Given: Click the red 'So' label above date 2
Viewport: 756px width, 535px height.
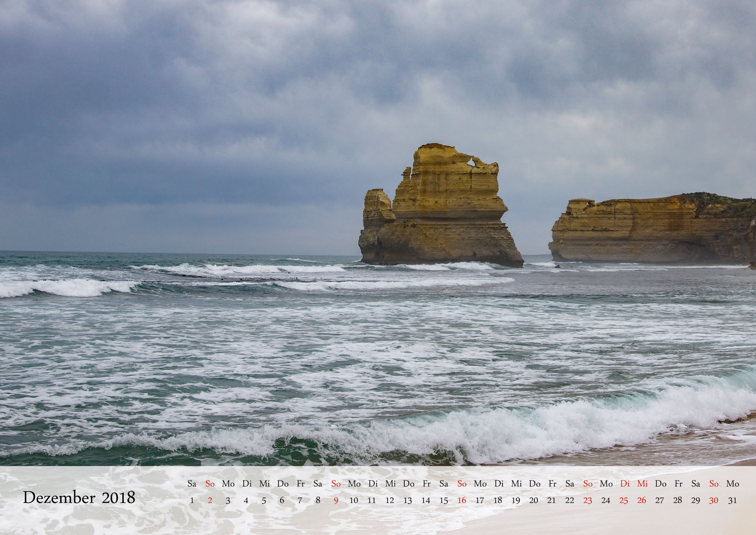Looking at the screenshot, I should point(210,484).
